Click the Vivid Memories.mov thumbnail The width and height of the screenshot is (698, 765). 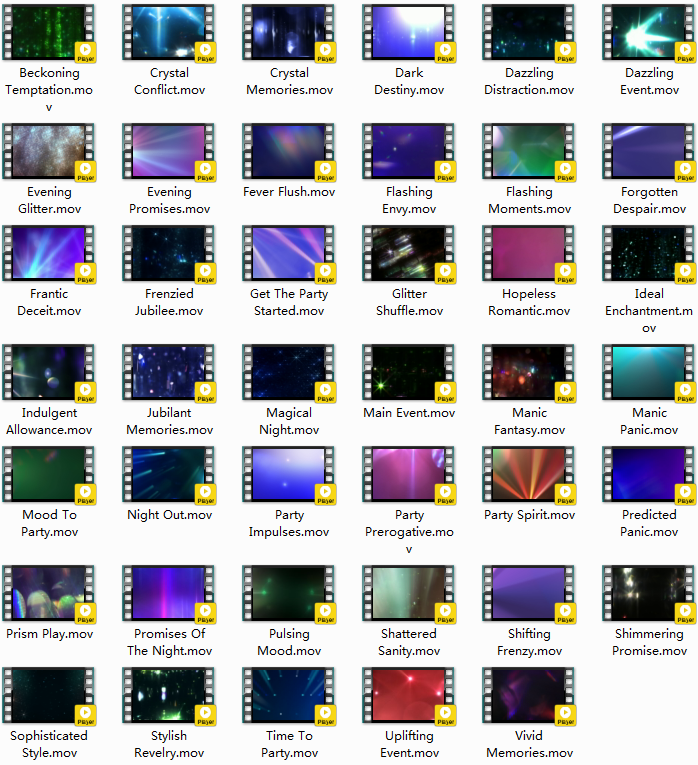[x=528, y=695]
